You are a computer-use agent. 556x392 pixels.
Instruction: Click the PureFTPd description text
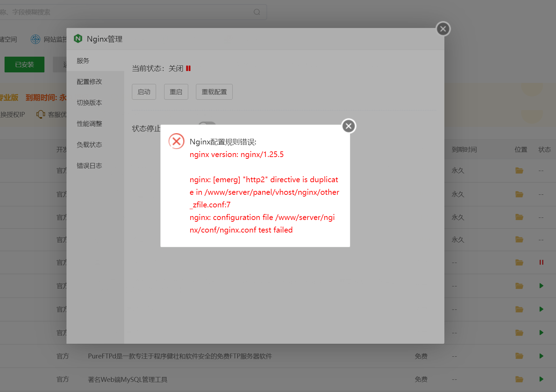click(x=180, y=356)
